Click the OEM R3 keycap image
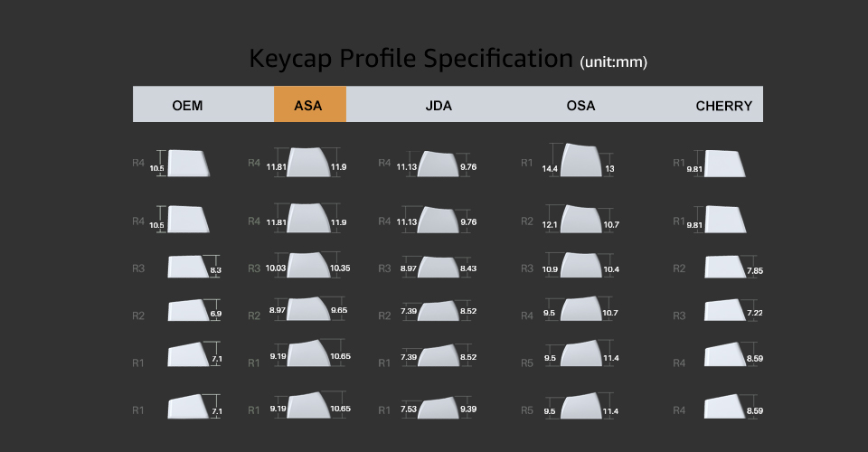The image size is (868, 452). coord(189,266)
